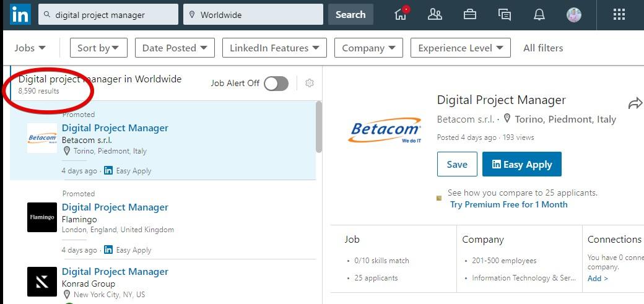Click the Job details section heading
Image resolution: width=644 pixels, height=304 pixels.
[x=352, y=240]
